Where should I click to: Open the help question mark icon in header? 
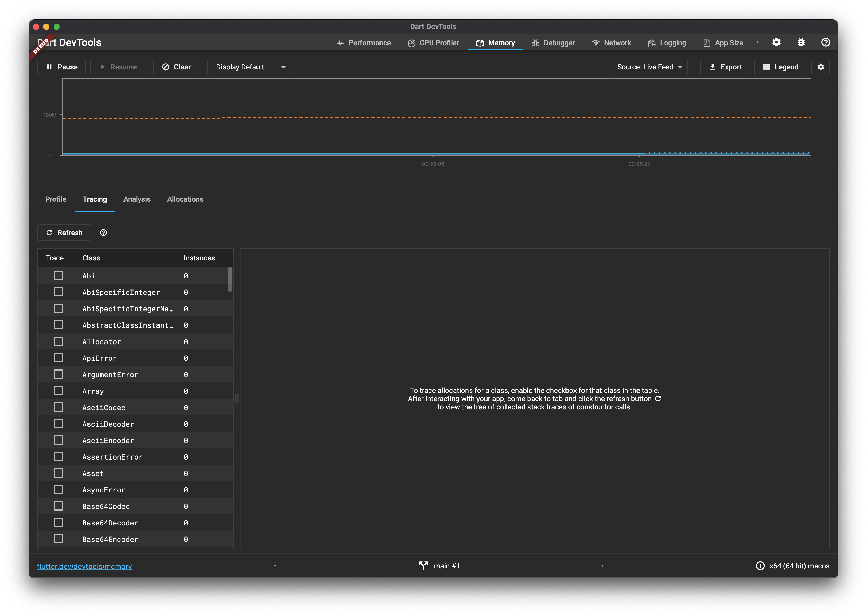click(825, 42)
